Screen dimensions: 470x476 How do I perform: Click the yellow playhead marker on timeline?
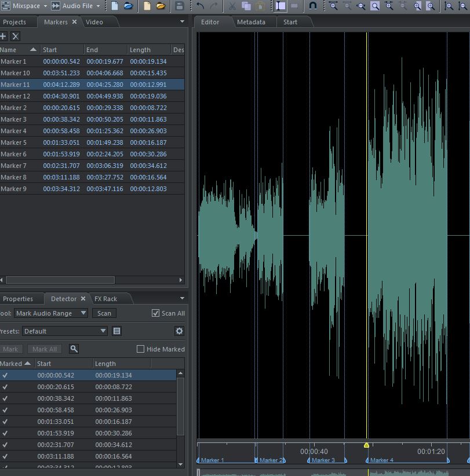(x=366, y=445)
